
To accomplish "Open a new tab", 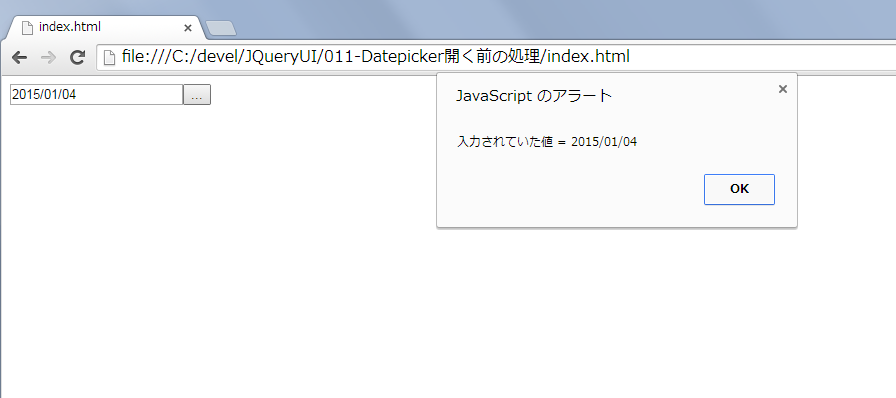I will tap(221, 28).
